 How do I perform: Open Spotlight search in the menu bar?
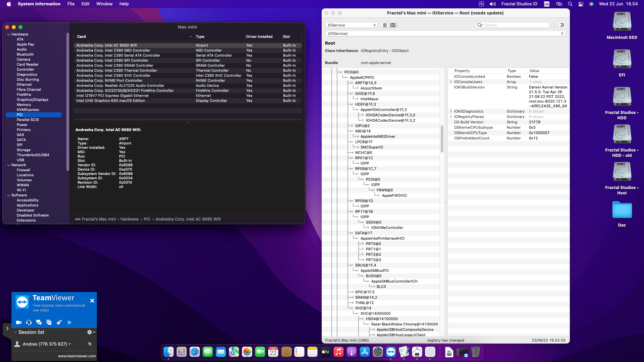point(570,4)
